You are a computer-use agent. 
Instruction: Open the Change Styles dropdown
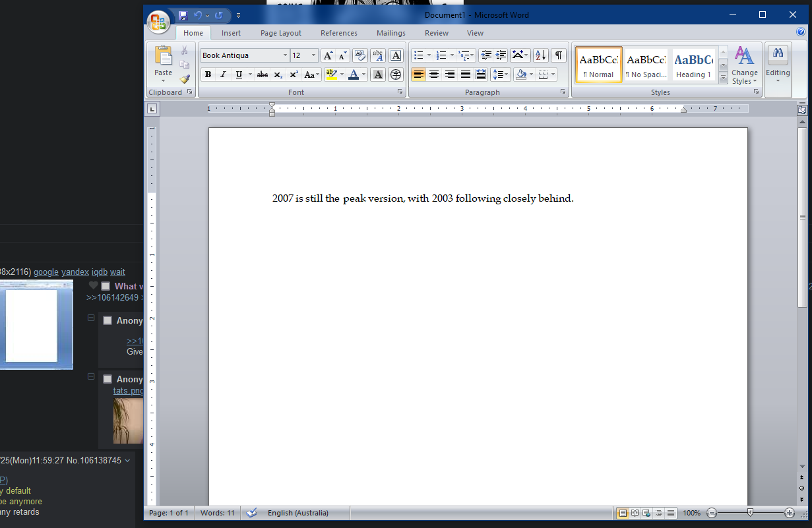745,65
